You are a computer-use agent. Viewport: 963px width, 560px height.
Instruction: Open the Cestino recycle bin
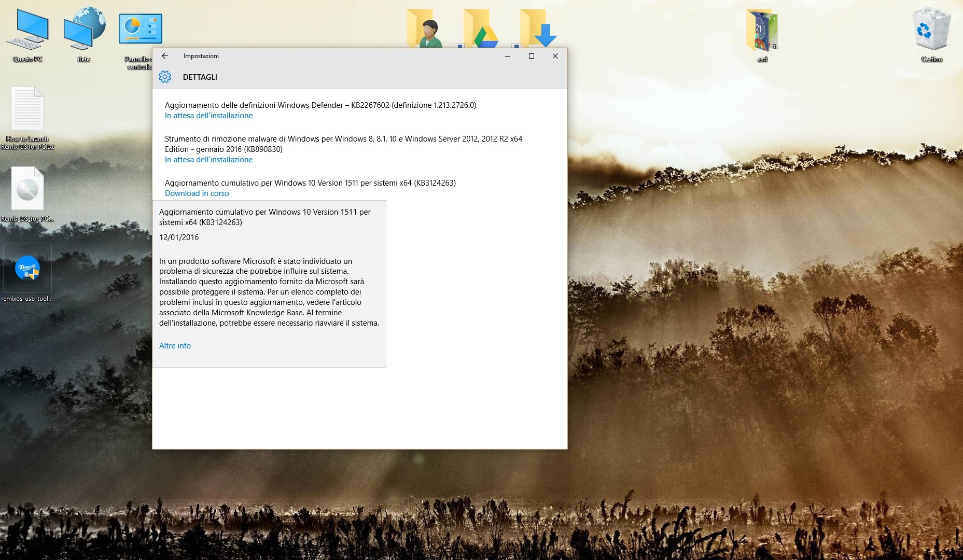[932, 29]
